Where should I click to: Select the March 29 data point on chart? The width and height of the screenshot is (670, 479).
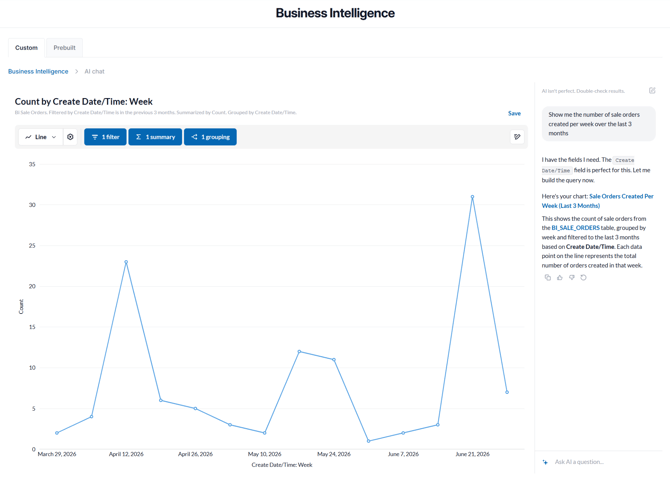[x=57, y=433]
